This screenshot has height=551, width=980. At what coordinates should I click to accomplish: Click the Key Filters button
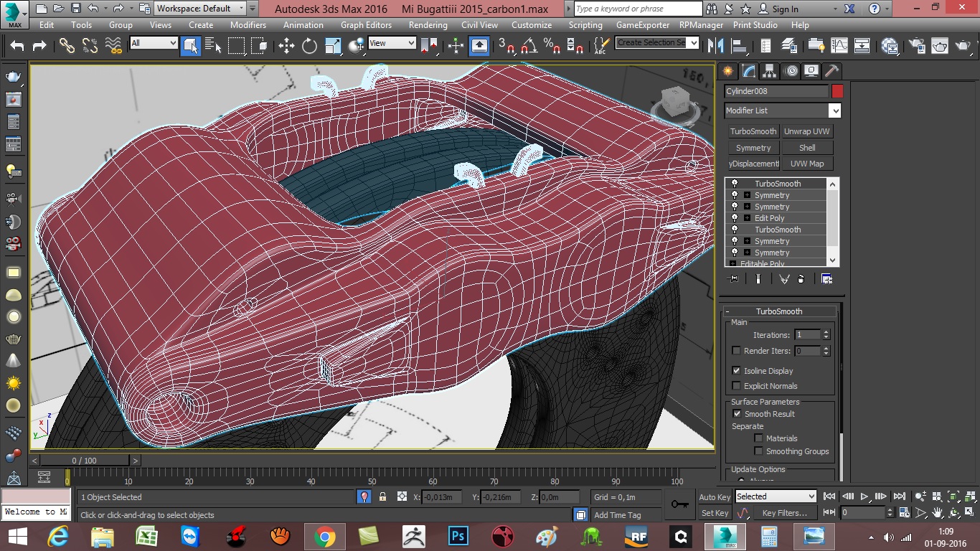784,513
